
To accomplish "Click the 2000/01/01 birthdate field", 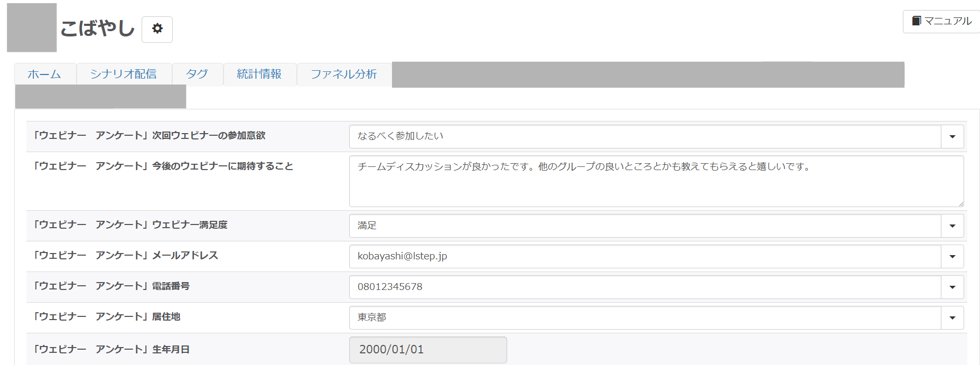I will tap(428, 350).
